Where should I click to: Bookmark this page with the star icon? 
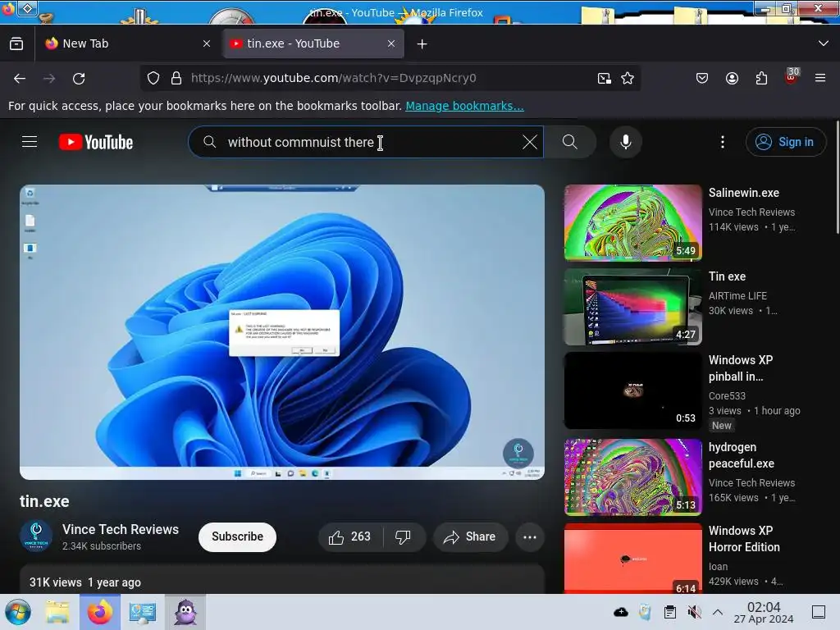point(628,78)
